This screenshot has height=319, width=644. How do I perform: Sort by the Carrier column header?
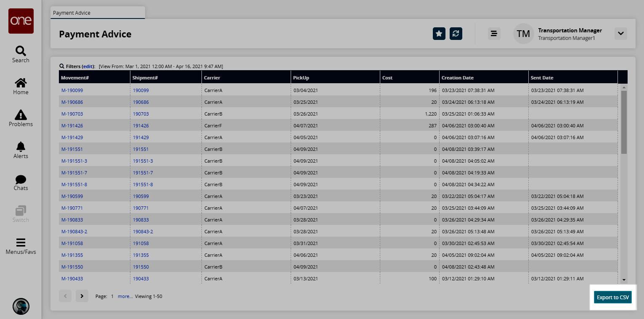[246, 78]
